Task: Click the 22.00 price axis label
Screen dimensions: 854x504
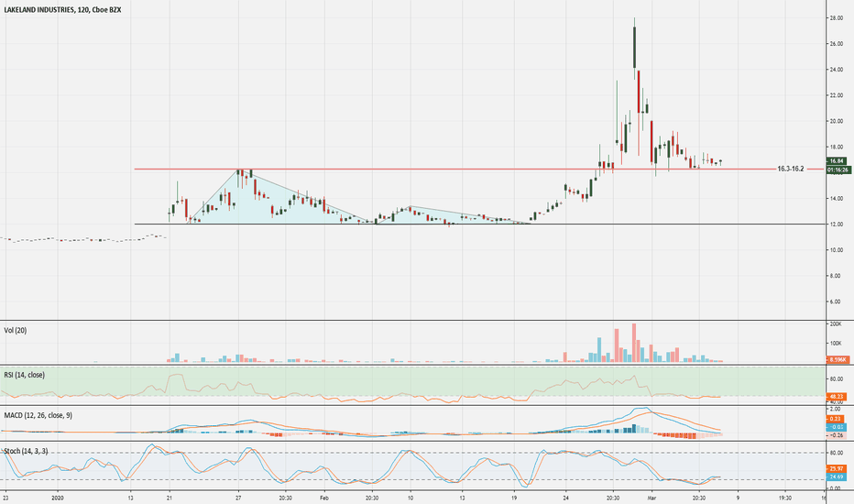Action: [836, 95]
